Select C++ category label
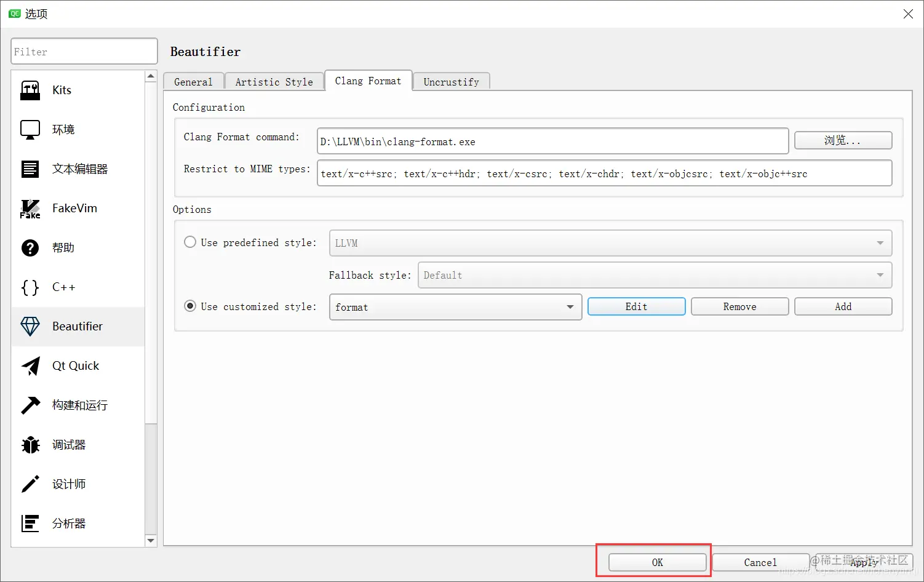The image size is (924, 582). [63, 287]
